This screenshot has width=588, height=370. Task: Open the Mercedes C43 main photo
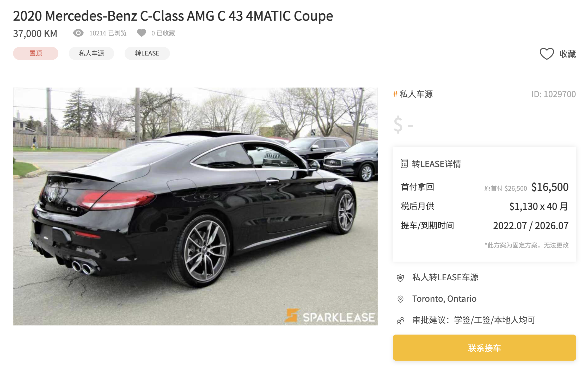tap(195, 206)
